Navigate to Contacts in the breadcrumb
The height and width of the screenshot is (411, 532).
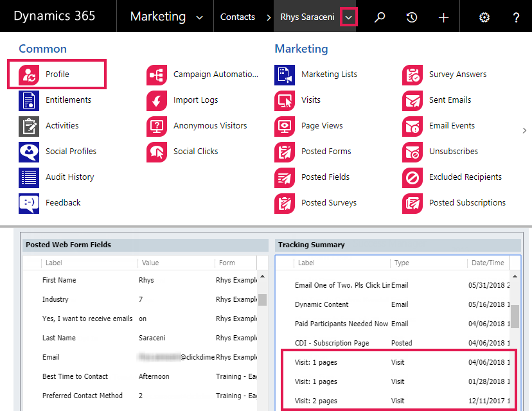[x=238, y=17]
